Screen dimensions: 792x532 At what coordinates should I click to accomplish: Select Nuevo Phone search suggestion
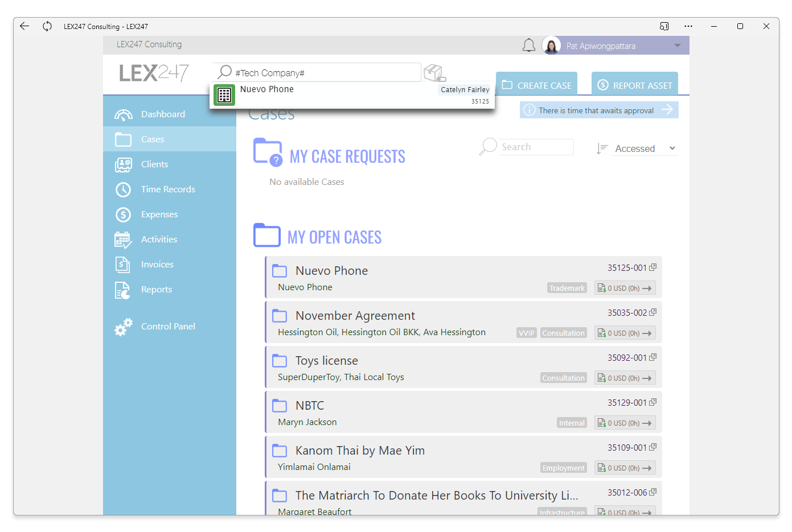[x=352, y=95]
